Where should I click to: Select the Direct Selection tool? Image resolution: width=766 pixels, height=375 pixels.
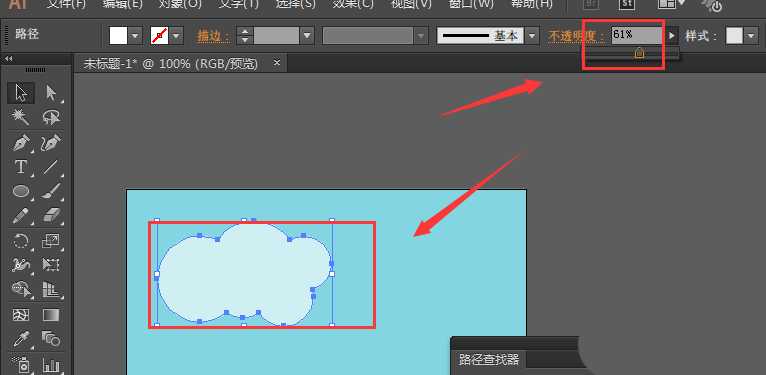pyautogui.click(x=51, y=92)
